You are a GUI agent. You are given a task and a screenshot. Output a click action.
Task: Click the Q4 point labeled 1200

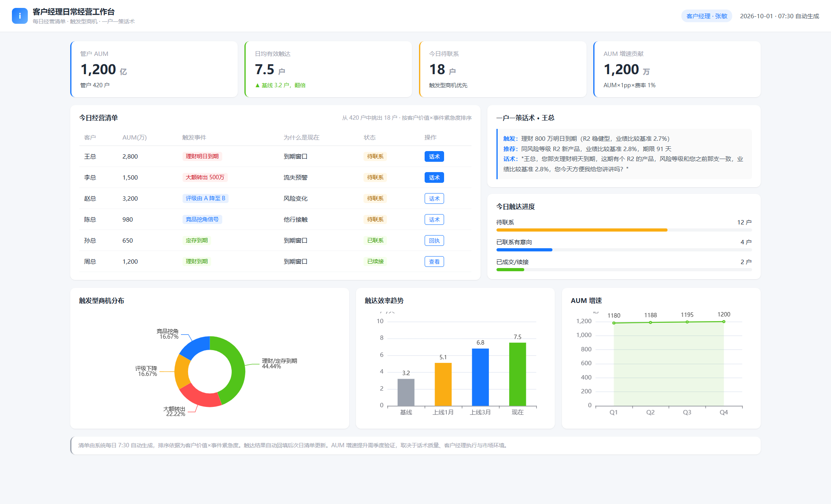point(724,322)
